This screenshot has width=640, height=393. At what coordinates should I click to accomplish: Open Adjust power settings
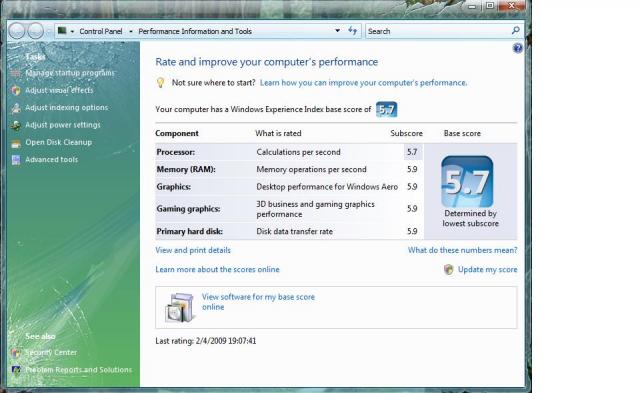(63, 125)
